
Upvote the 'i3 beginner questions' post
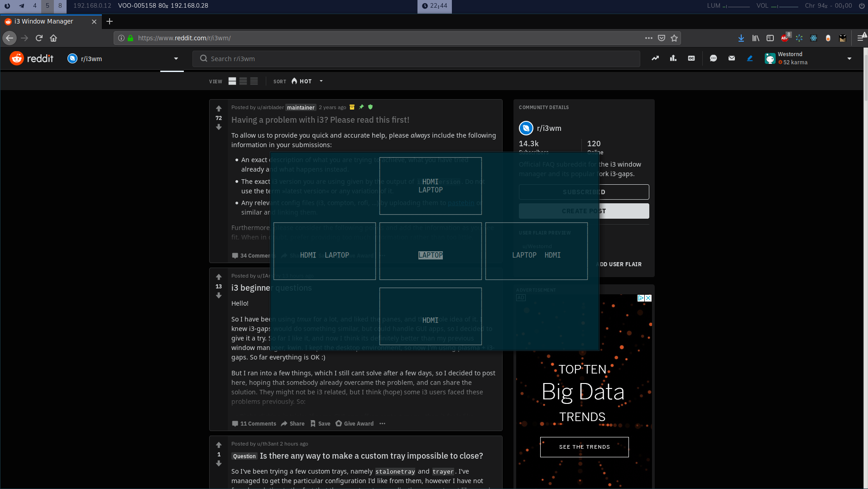pos(219,277)
